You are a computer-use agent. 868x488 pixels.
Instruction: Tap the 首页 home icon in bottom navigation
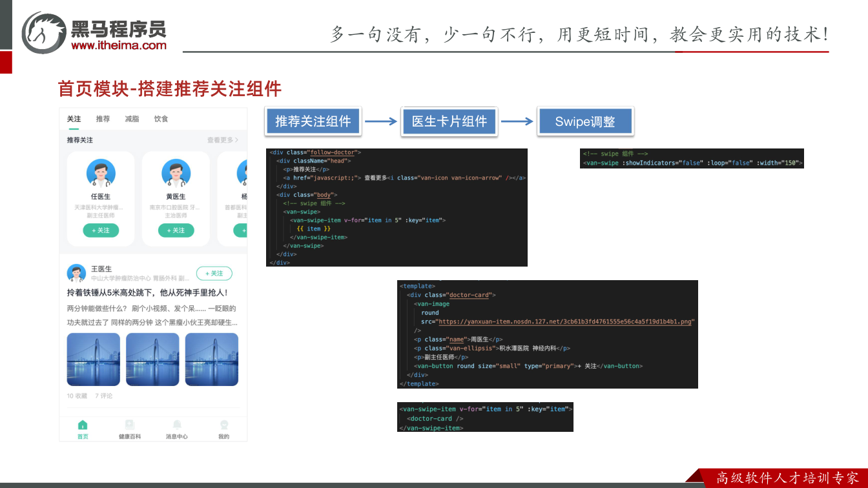83,425
